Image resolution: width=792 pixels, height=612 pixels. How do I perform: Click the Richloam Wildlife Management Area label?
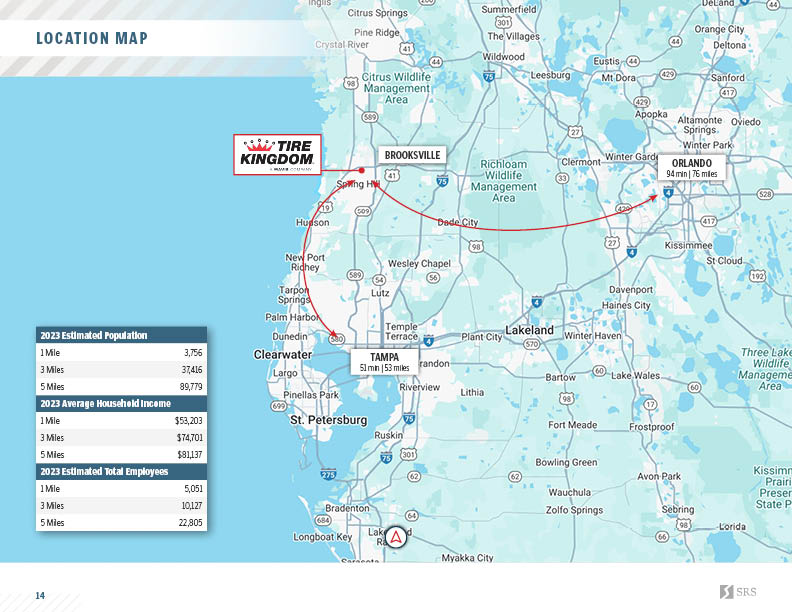(504, 181)
